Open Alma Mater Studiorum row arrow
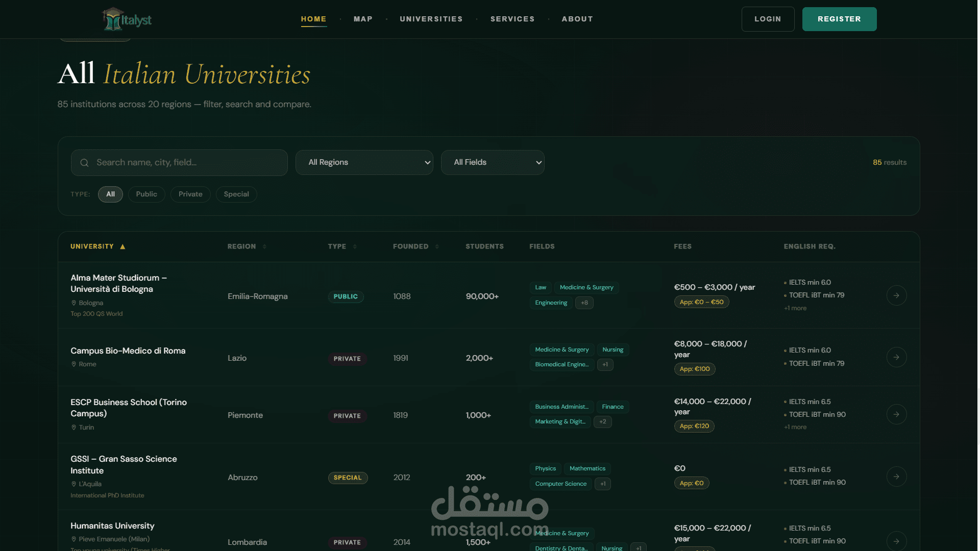 [896, 295]
